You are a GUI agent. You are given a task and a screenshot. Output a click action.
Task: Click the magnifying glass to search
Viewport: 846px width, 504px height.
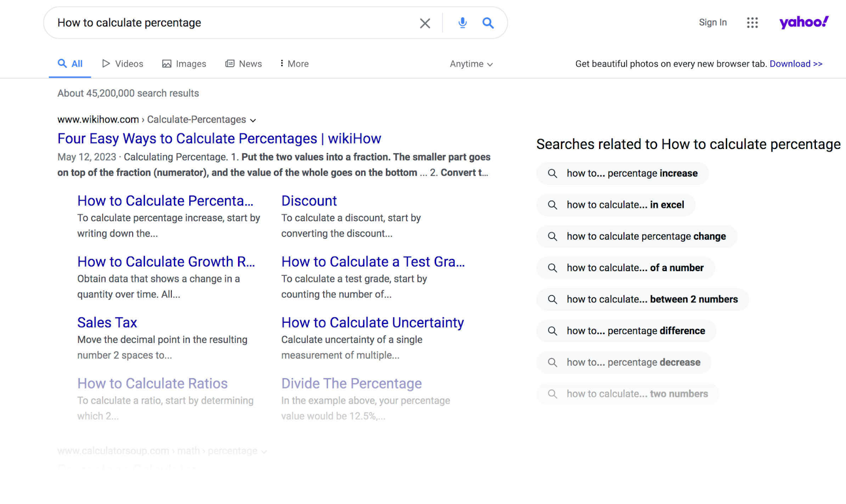pyautogui.click(x=488, y=23)
